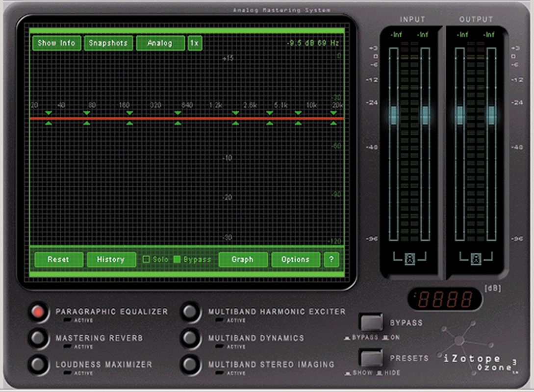The height and width of the screenshot is (392, 534).
Task: Select the Paragraphic Equalizer module button
Action: [38, 312]
